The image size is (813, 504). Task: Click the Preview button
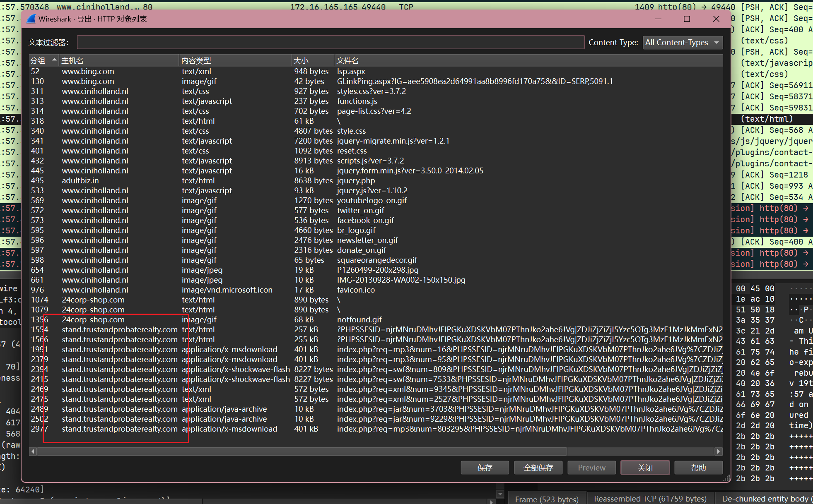coord(591,468)
